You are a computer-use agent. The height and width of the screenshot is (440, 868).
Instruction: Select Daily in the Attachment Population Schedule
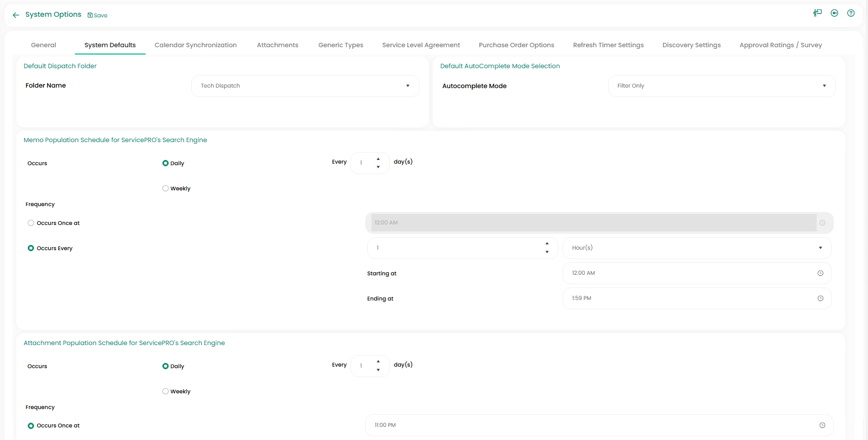[166, 366]
